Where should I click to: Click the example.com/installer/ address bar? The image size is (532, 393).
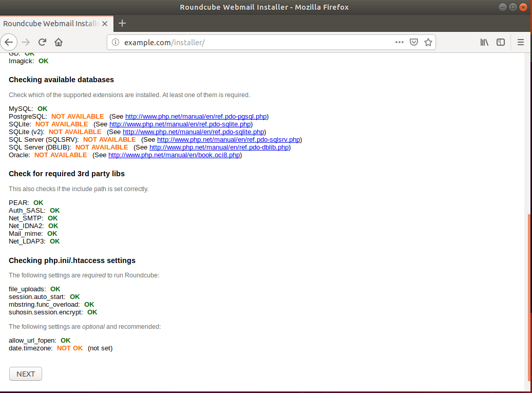257,42
